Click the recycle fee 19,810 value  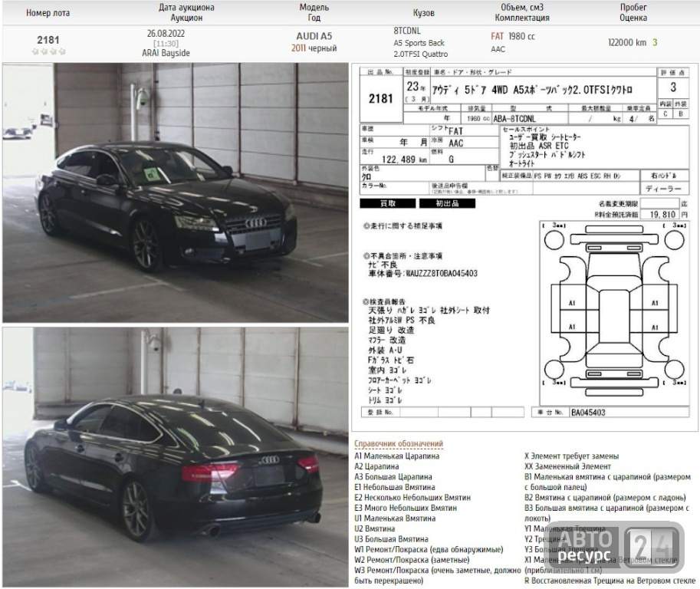click(662, 214)
